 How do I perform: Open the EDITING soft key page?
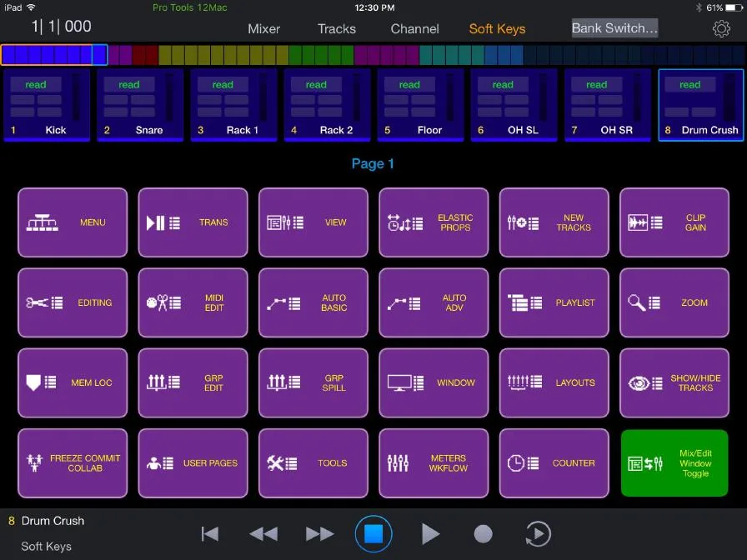coord(73,302)
